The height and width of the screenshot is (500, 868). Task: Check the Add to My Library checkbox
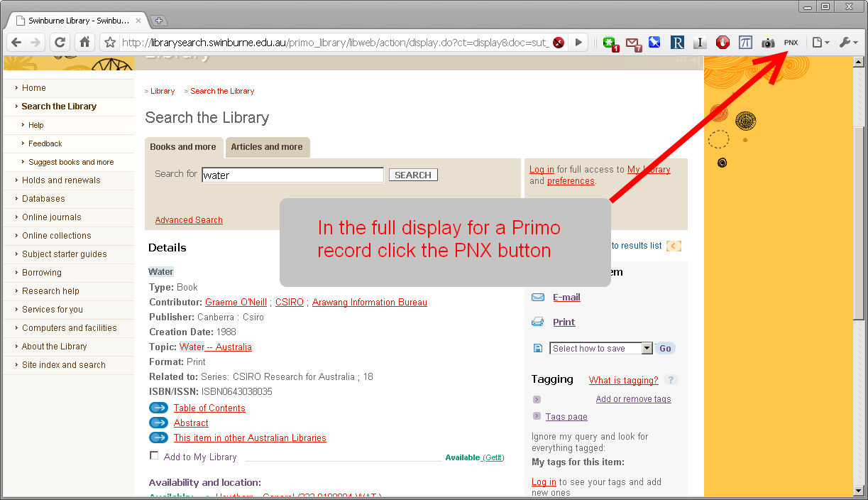[154, 456]
